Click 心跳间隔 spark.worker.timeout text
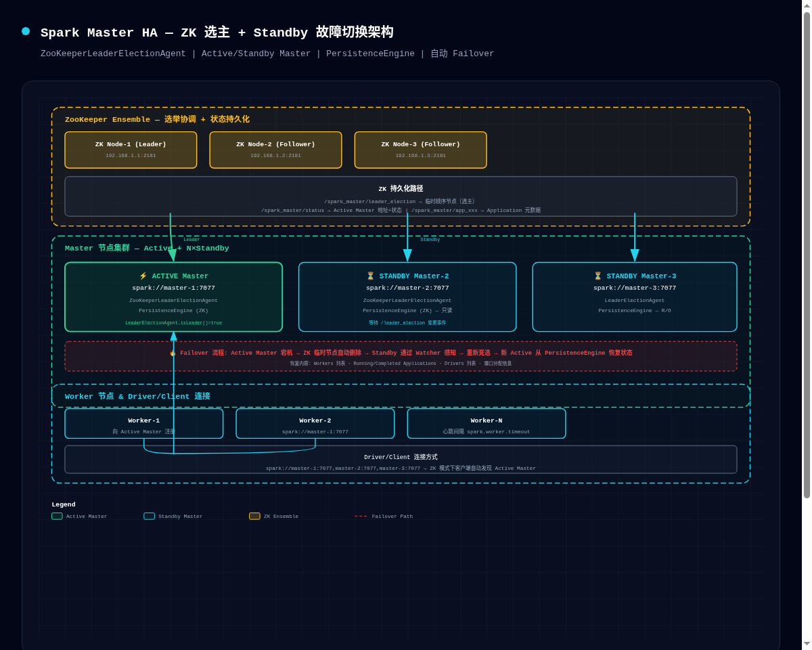The height and width of the screenshot is (650, 812). click(487, 431)
